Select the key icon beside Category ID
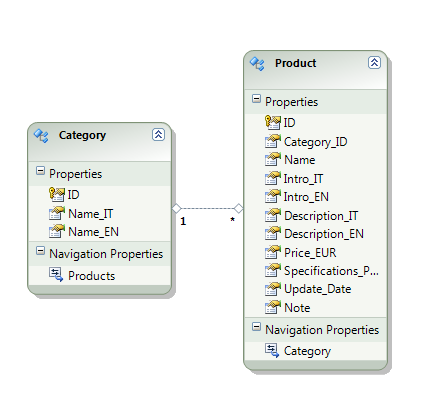The width and height of the screenshot is (441, 405). click(57, 194)
